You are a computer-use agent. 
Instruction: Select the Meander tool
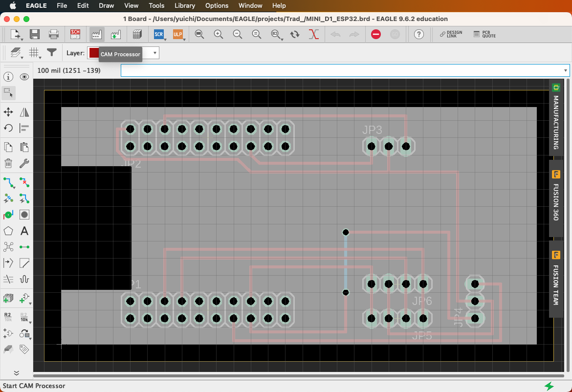click(24, 279)
